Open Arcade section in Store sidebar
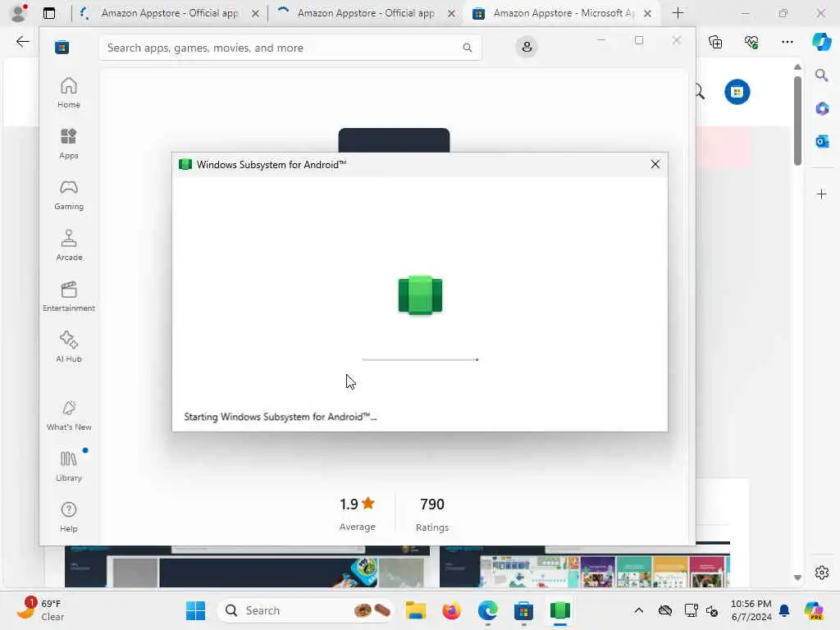840x630 pixels. [x=69, y=245]
